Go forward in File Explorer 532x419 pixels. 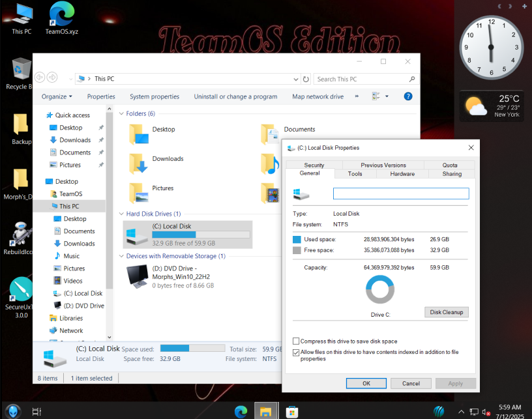click(x=52, y=78)
